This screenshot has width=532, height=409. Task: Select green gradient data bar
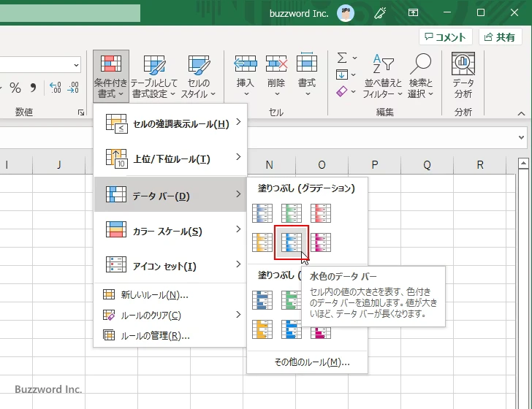click(x=292, y=213)
